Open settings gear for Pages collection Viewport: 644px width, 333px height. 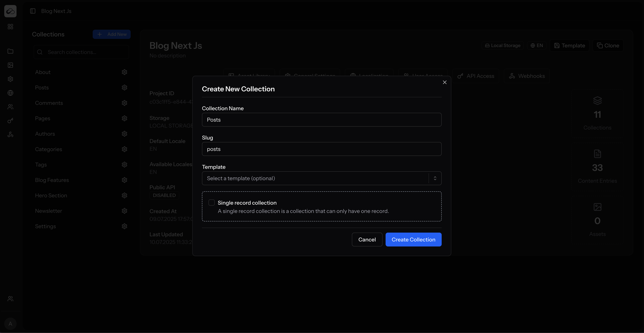click(x=124, y=118)
